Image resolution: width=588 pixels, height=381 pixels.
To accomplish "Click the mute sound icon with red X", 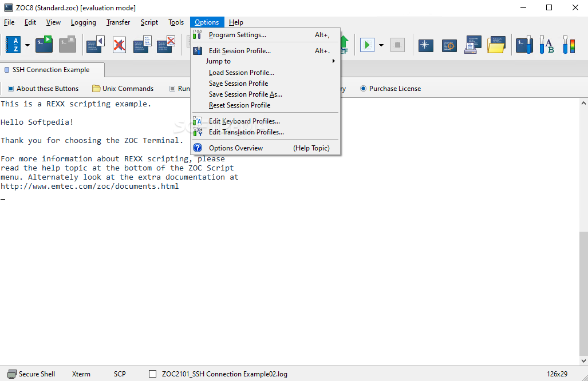I will tap(119, 45).
